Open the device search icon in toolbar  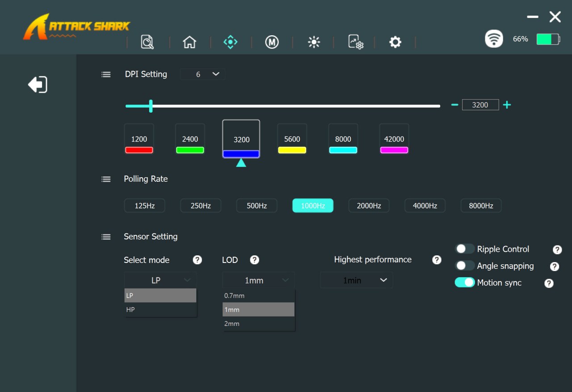click(147, 42)
